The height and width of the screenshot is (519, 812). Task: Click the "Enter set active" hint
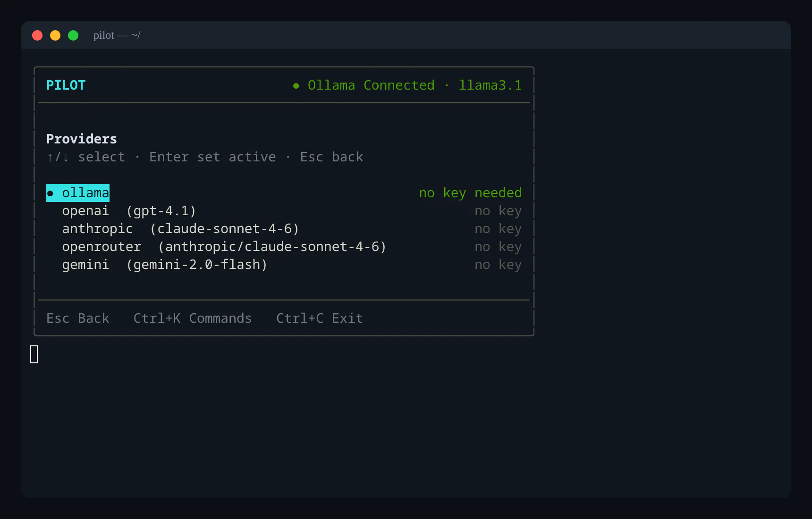[212, 157]
